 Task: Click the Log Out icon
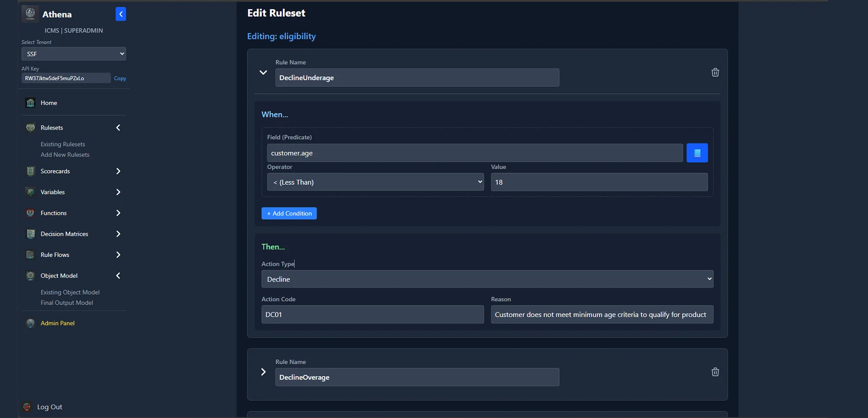click(27, 407)
